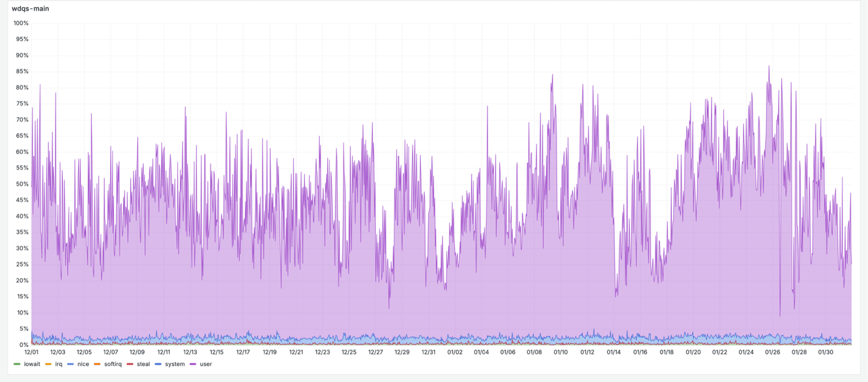The height and width of the screenshot is (382, 868).
Task: Click the 12/03 date on the x-axis
Action: point(58,352)
